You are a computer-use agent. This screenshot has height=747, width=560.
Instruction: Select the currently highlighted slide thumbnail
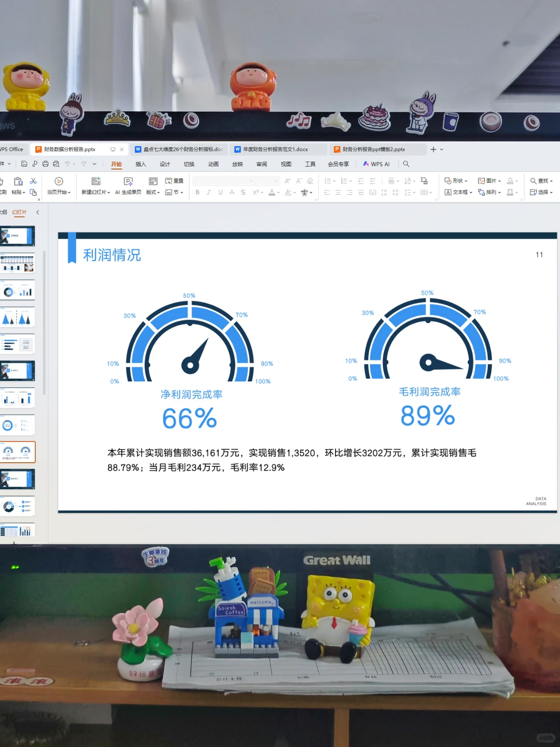click(x=18, y=451)
